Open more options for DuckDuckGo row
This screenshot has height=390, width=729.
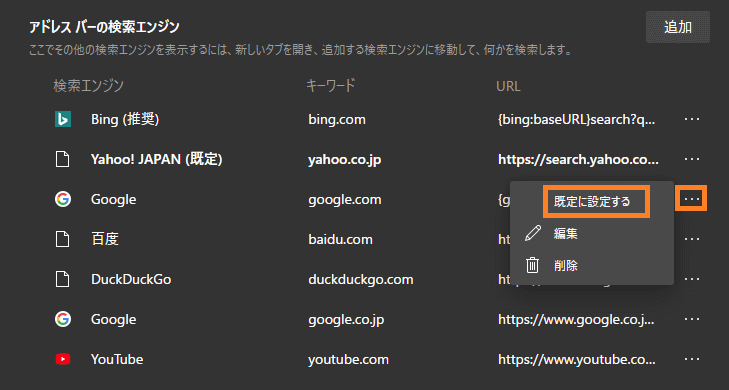(x=692, y=279)
